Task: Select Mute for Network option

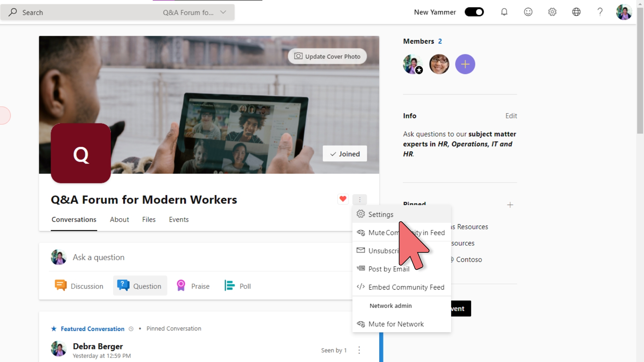Action: tap(401, 324)
